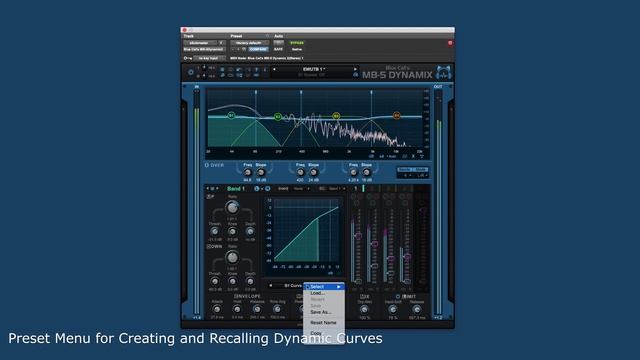Click the DOWN section Depth knob
The image size is (640, 360).
[250, 282]
